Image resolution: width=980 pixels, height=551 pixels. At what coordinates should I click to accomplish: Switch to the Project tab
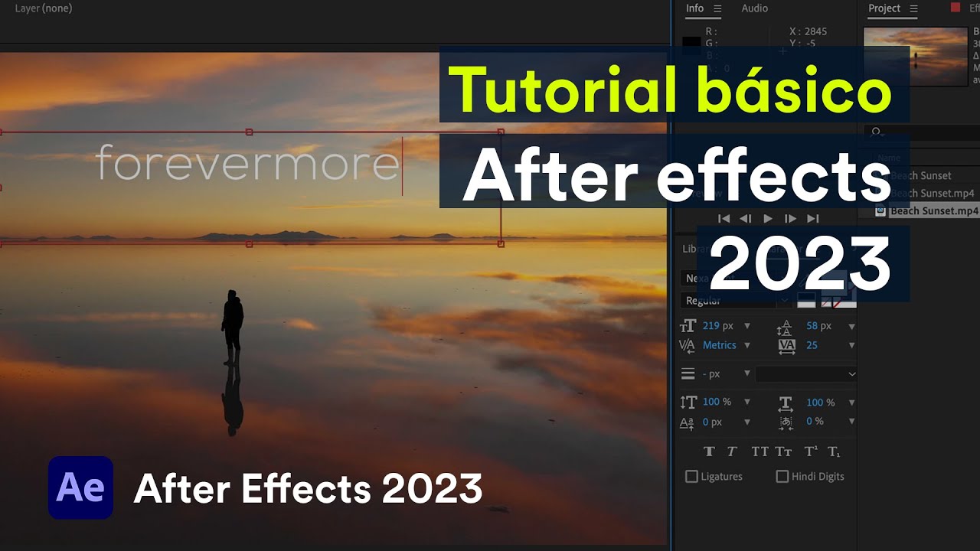[x=884, y=8]
